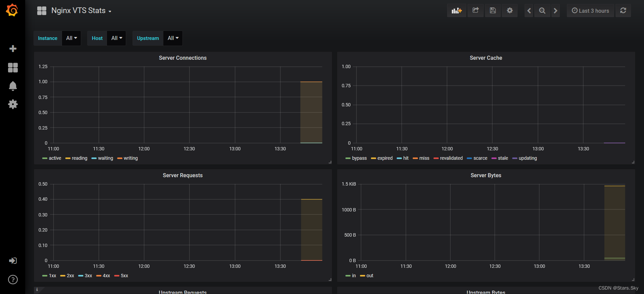Click the resize handle of Server Cache panel
644x294 pixels.
633,162
